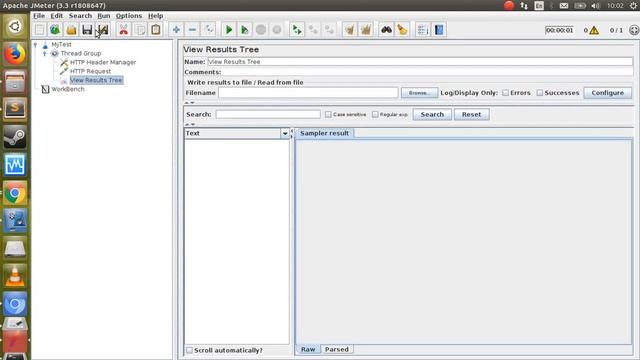Open Search with binoculars icon
The width and height of the screenshot is (640, 360).
tap(386, 30)
